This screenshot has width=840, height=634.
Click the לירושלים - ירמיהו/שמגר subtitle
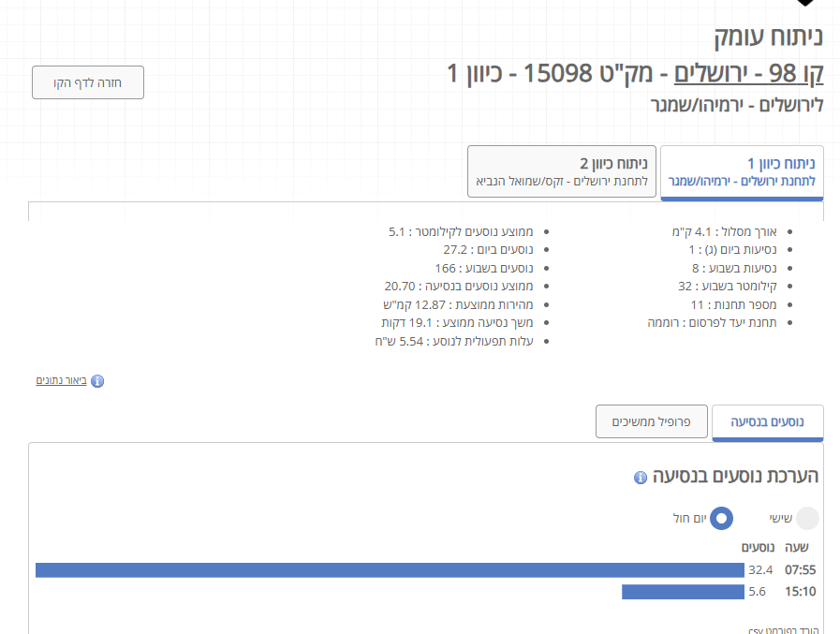[737, 105]
